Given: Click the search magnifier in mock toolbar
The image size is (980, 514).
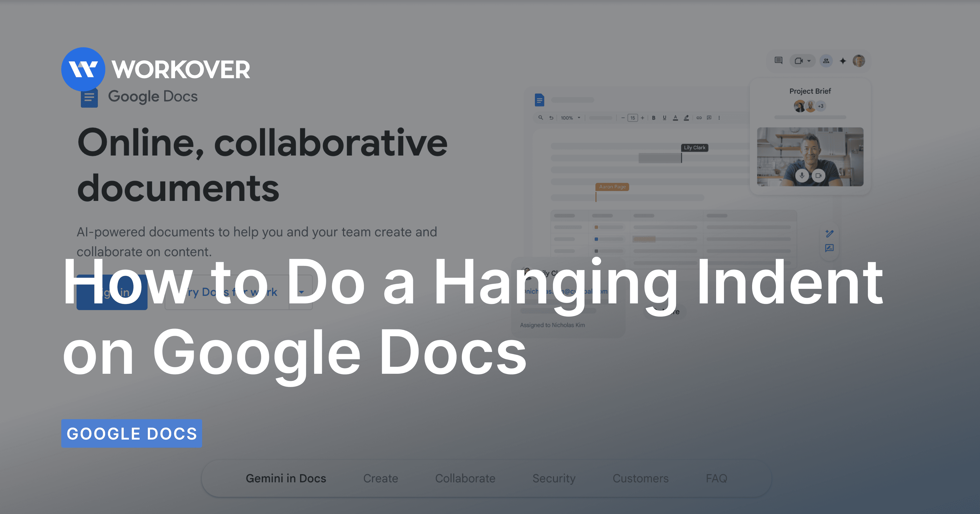Looking at the screenshot, I should point(540,118).
